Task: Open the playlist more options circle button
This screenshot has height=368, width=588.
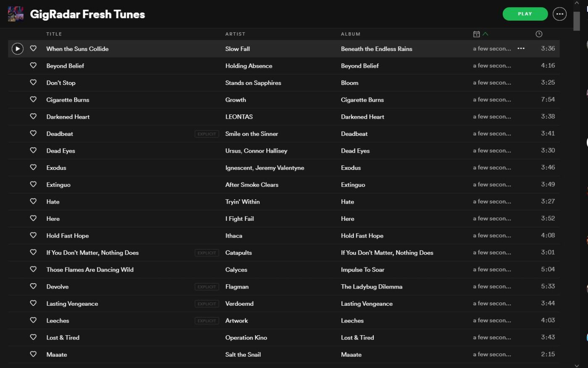Action: coord(559,14)
